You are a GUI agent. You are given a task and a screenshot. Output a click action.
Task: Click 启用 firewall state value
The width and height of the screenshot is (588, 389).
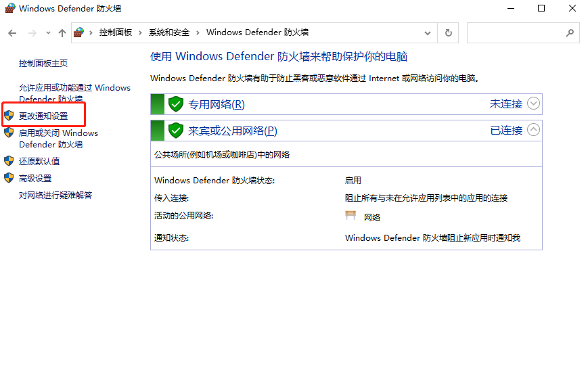click(x=353, y=181)
